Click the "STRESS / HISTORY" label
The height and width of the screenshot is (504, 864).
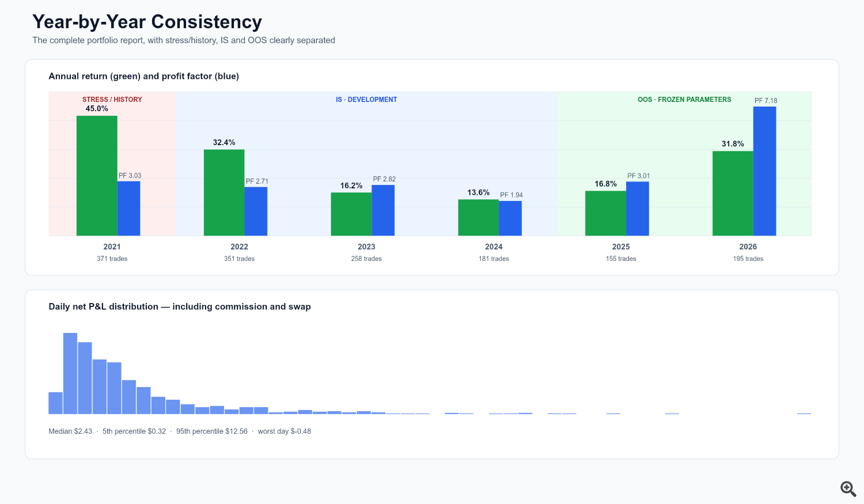(x=112, y=100)
